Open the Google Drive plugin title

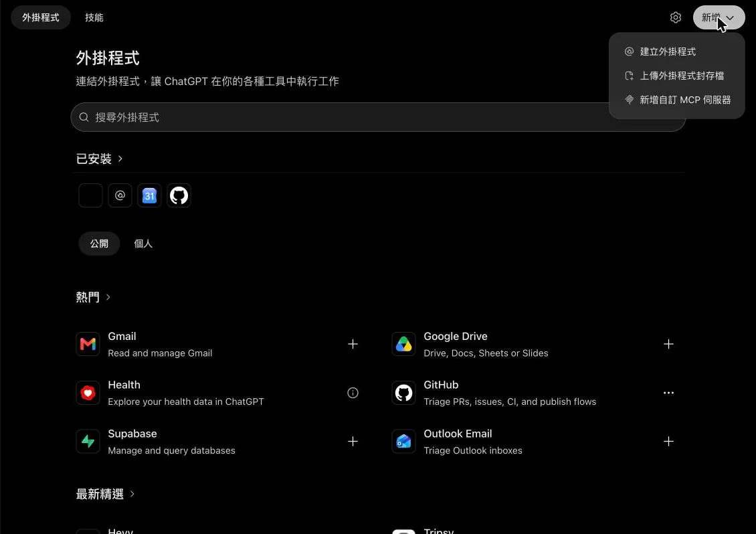point(456,336)
